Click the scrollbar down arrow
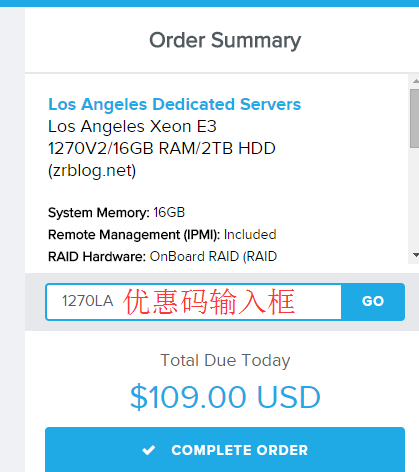The width and height of the screenshot is (419, 472). (x=415, y=255)
